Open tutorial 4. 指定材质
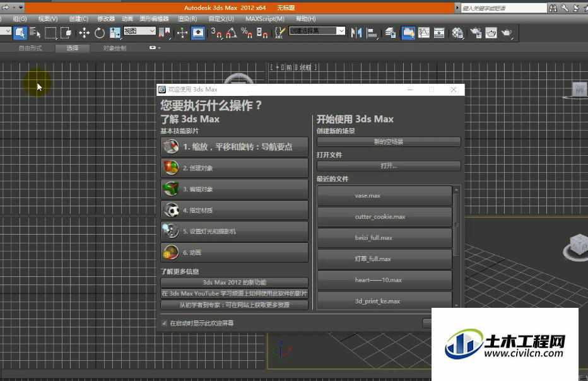This screenshot has width=588, height=381. [234, 211]
